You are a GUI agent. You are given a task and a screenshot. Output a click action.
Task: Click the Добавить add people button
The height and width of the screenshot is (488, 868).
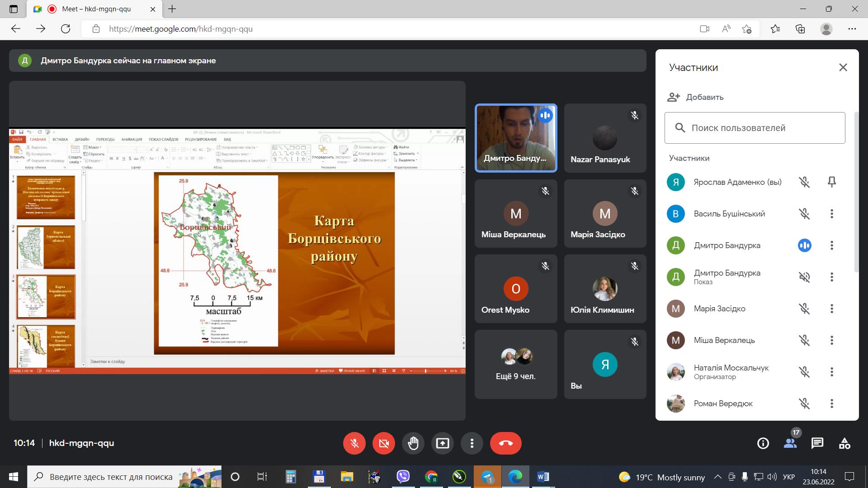tap(696, 97)
